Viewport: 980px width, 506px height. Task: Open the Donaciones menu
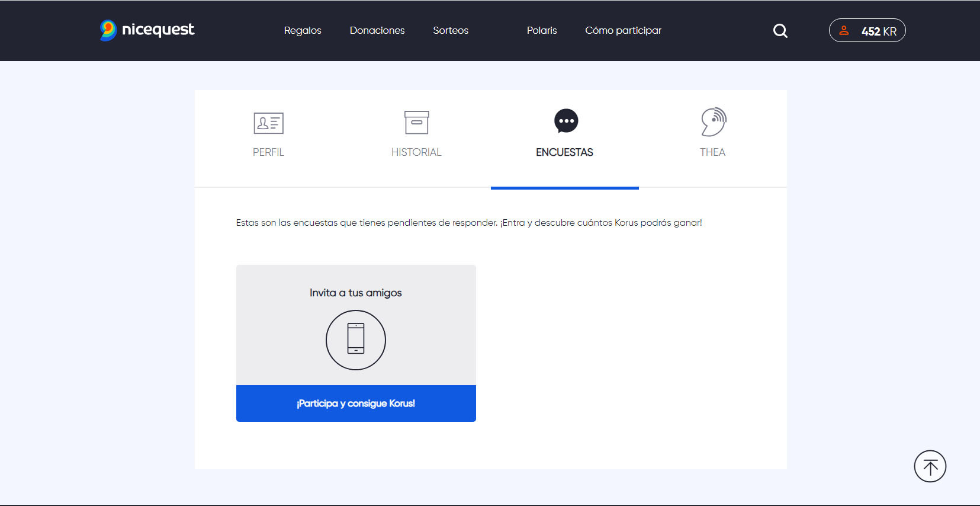(377, 30)
